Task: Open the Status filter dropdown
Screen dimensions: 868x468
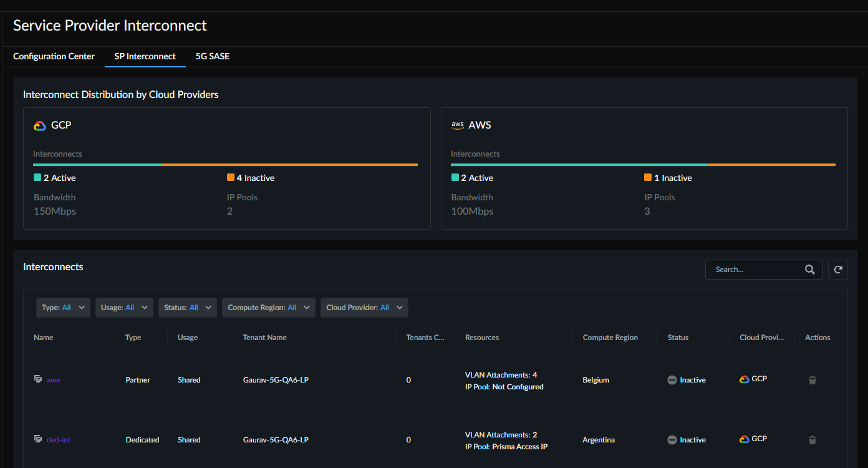Action: pos(188,308)
